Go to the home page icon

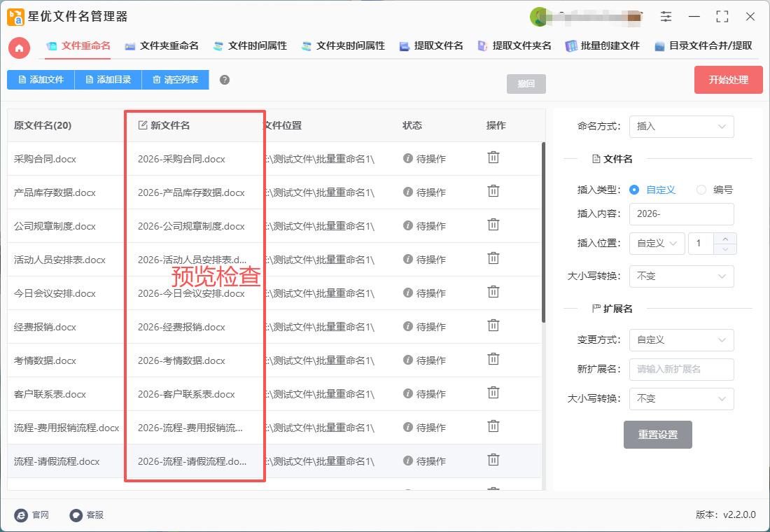(x=19, y=48)
